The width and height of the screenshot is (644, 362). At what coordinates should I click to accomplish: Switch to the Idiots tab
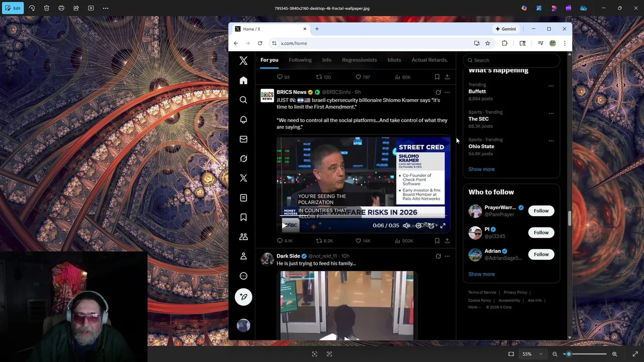[x=394, y=60]
